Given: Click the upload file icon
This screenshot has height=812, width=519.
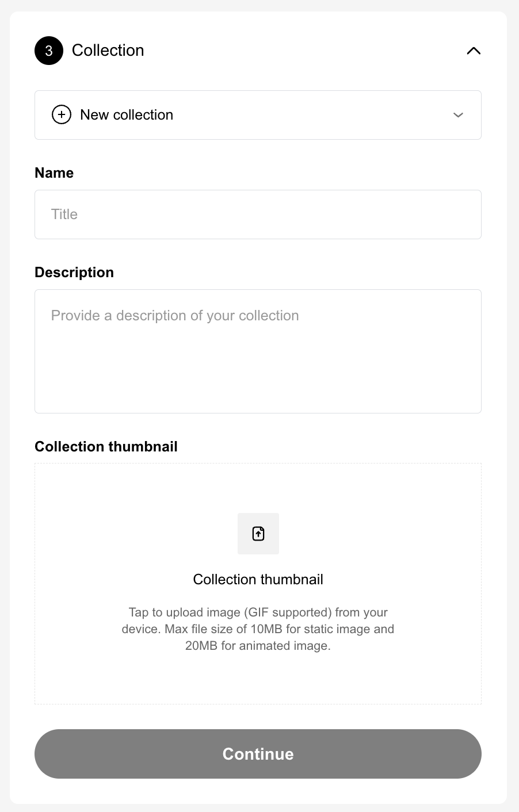Looking at the screenshot, I should point(258,534).
